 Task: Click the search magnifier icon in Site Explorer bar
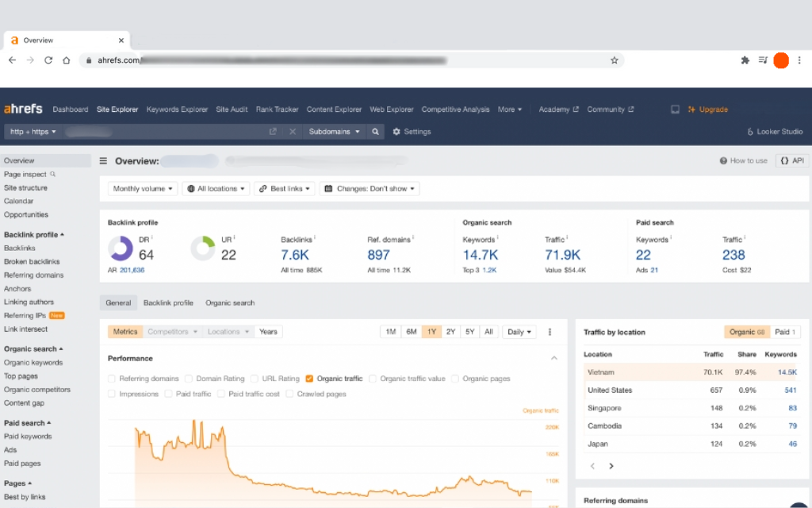pos(376,132)
